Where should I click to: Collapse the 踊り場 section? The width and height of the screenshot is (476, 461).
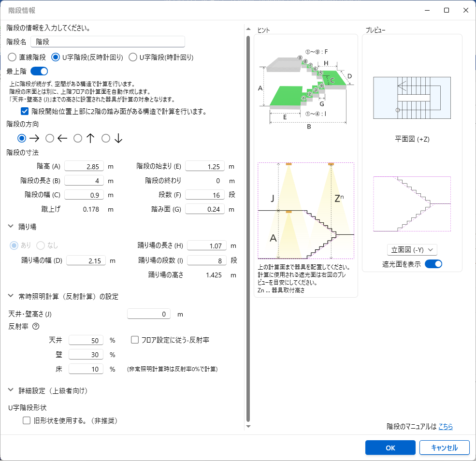pyautogui.click(x=11, y=226)
